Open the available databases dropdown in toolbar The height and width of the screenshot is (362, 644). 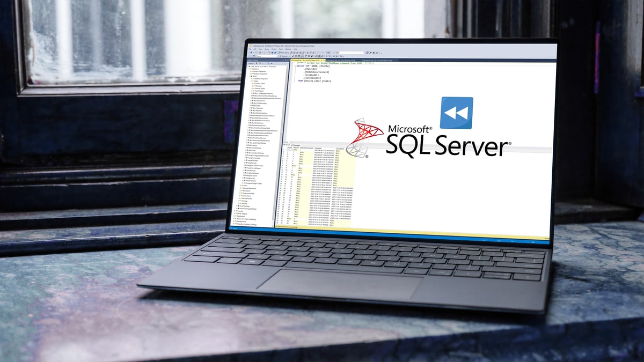tap(267, 56)
